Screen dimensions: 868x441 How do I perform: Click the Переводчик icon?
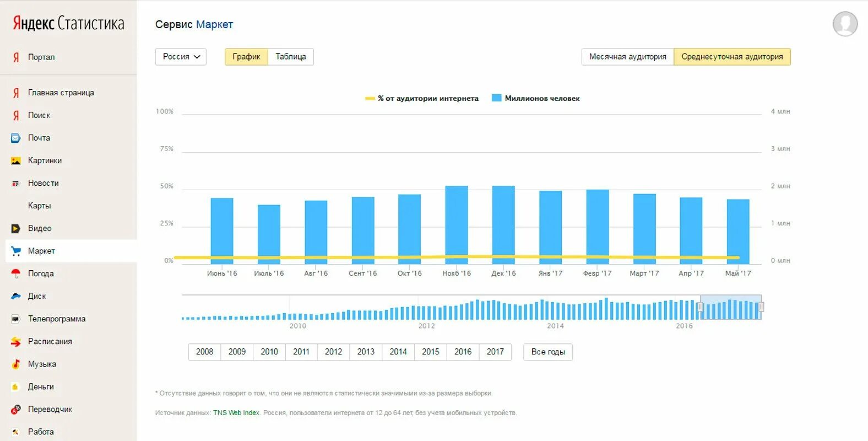(x=16, y=410)
